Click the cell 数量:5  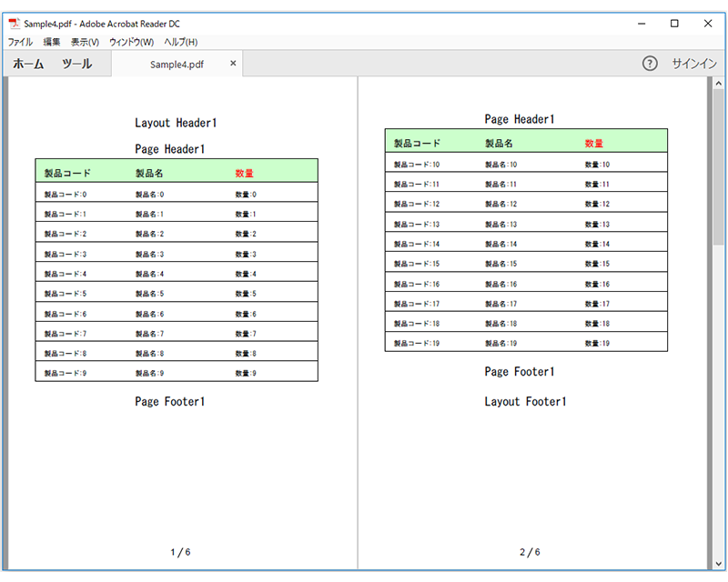click(246, 294)
